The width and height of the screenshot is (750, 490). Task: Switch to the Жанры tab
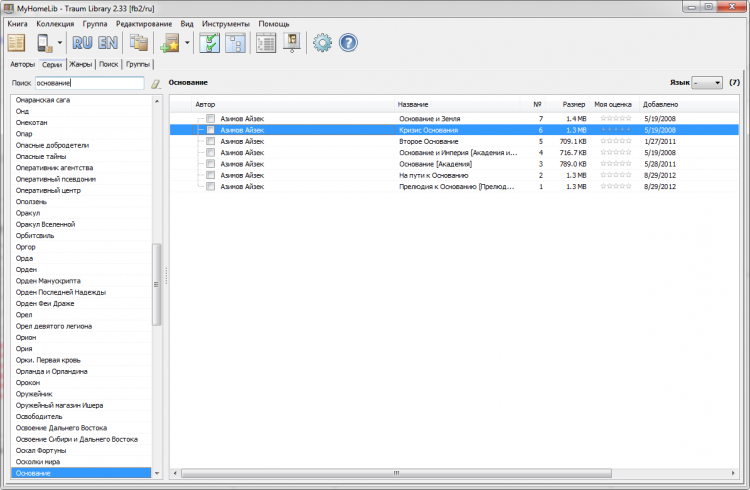tap(80, 64)
